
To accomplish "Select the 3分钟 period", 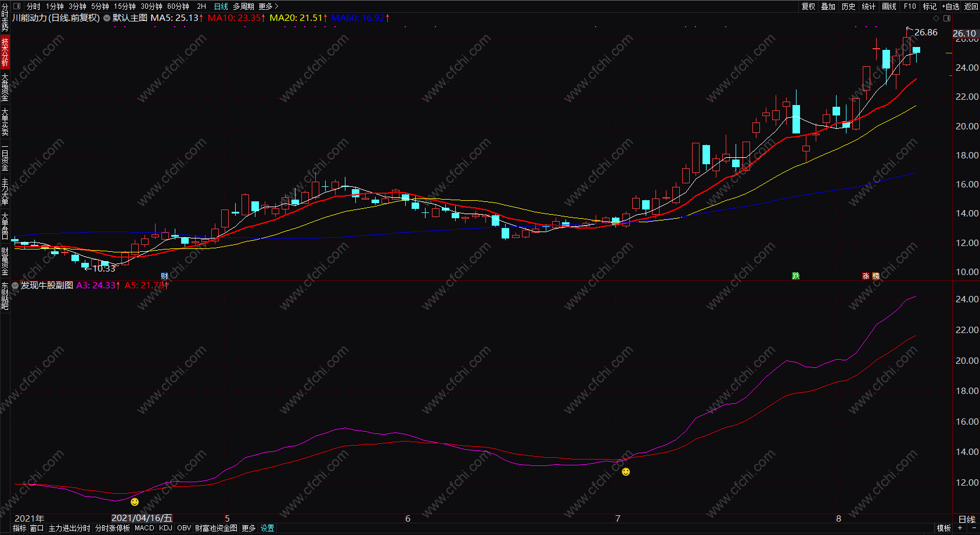I will click(x=78, y=6).
